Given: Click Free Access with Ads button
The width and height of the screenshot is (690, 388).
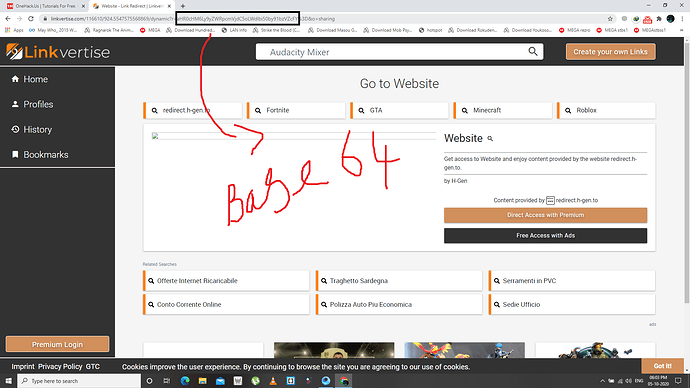Looking at the screenshot, I should [x=545, y=235].
